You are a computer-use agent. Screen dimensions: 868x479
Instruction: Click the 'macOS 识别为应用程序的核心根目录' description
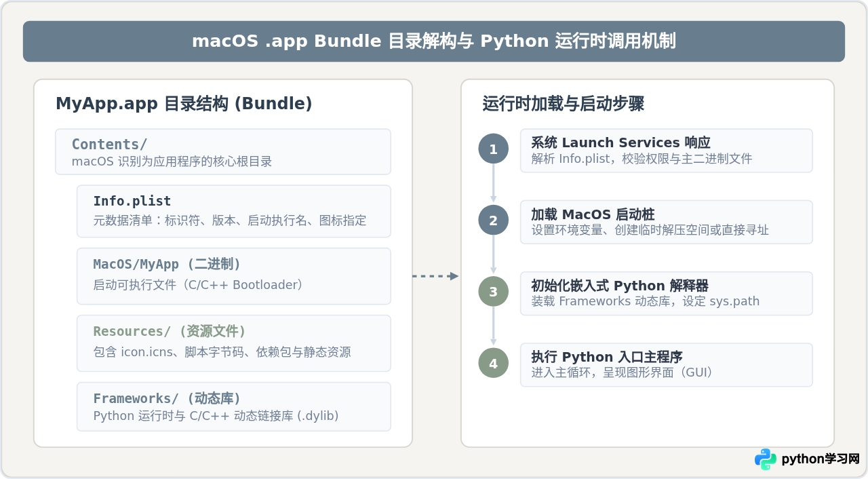pyautogui.click(x=172, y=161)
